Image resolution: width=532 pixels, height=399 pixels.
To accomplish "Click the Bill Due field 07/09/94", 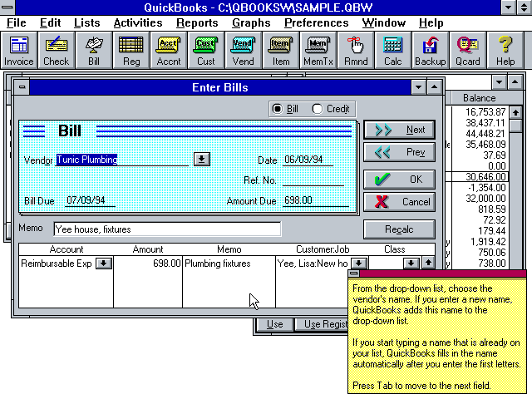I will (x=90, y=200).
